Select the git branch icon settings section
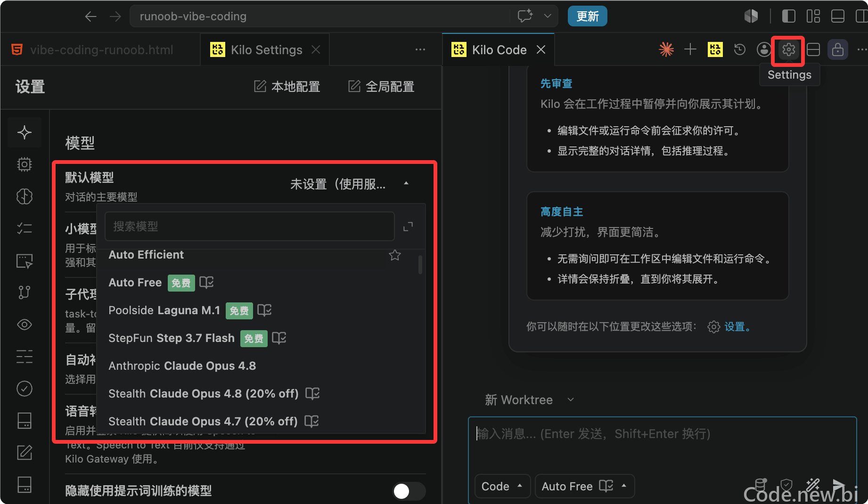868x504 pixels. click(25, 293)
